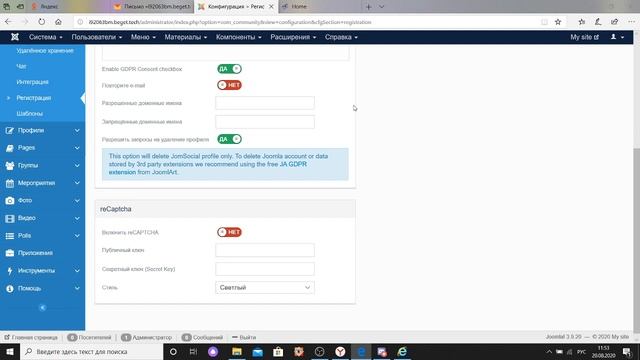The width and height of the screenshot is (640, 360).
Task: Click the browser back arrow
Action: [8, 22]
